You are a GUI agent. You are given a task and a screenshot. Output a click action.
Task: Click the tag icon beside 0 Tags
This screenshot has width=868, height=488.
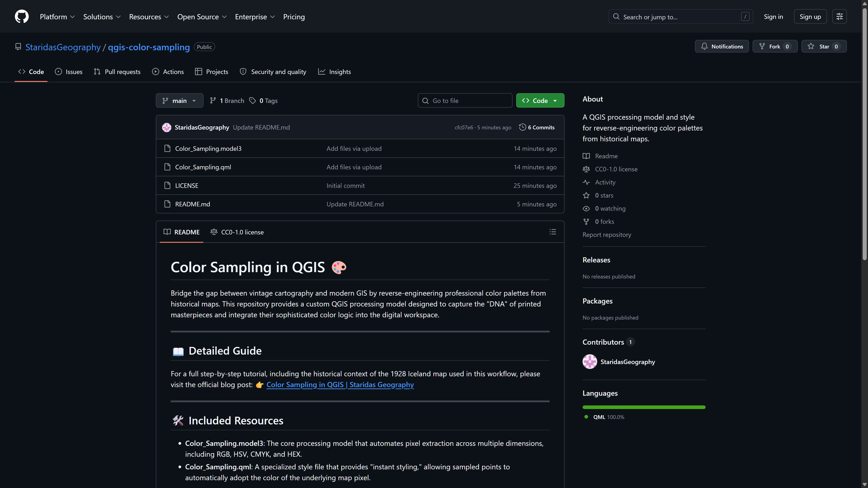pyautogui.click(x=252, y=101)
